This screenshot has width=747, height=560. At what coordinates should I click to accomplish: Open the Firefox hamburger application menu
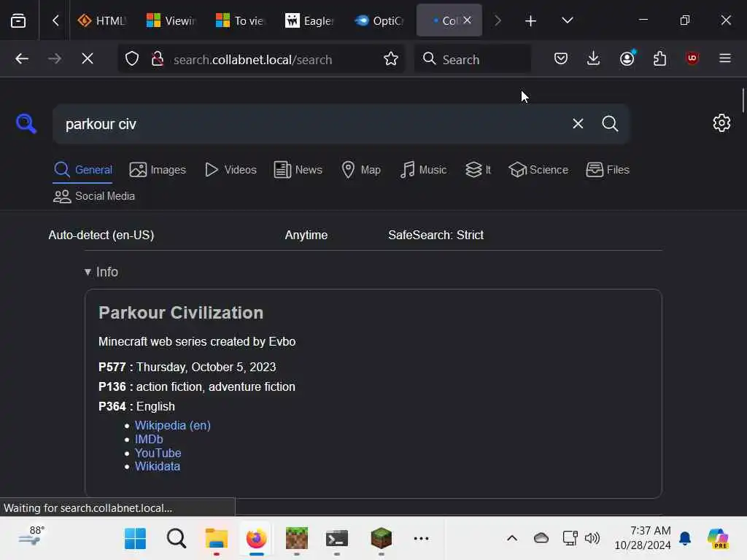click(x=725, y=58)
